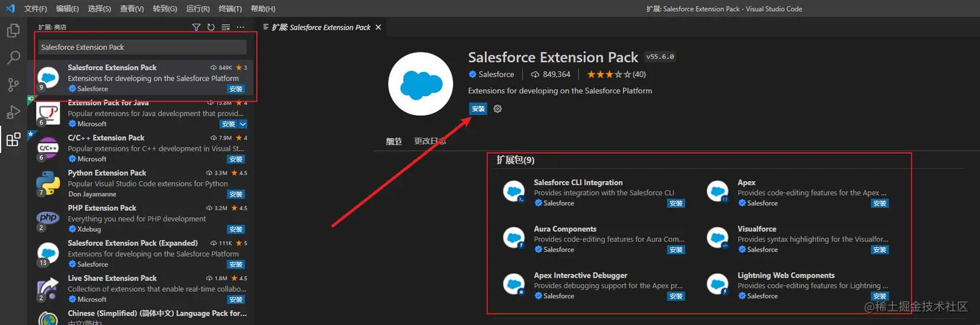Click Lightning Web Components icon
Viewport: 980px width, 325px height.
tap(717, 285)
